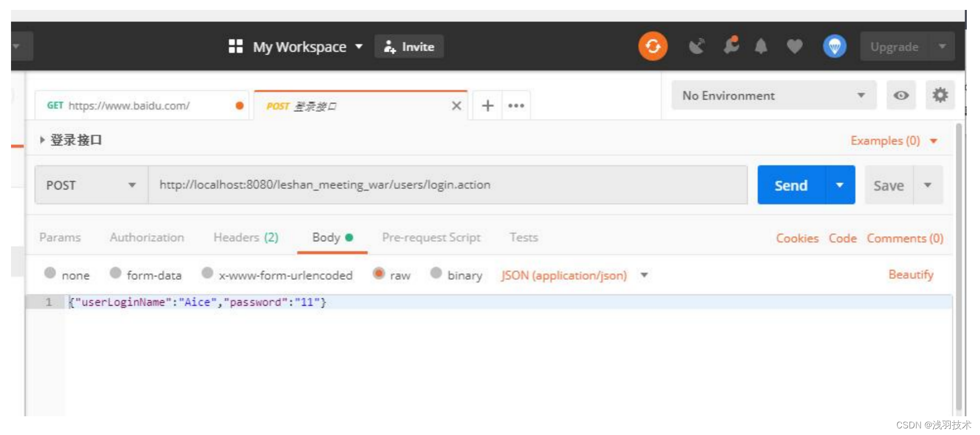Open the My Workspace dropdown
Image resolution: width=980 pixels, height=435 pixels.
pos(308,47)
